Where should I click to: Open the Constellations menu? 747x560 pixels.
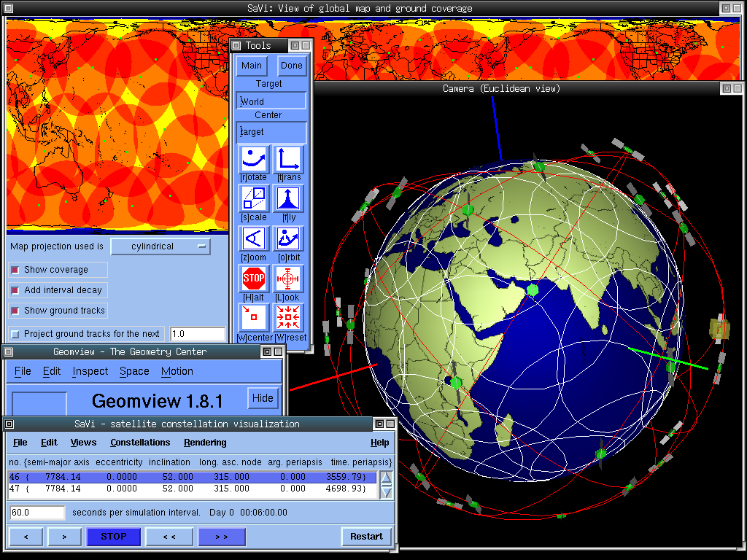point(140,443)
